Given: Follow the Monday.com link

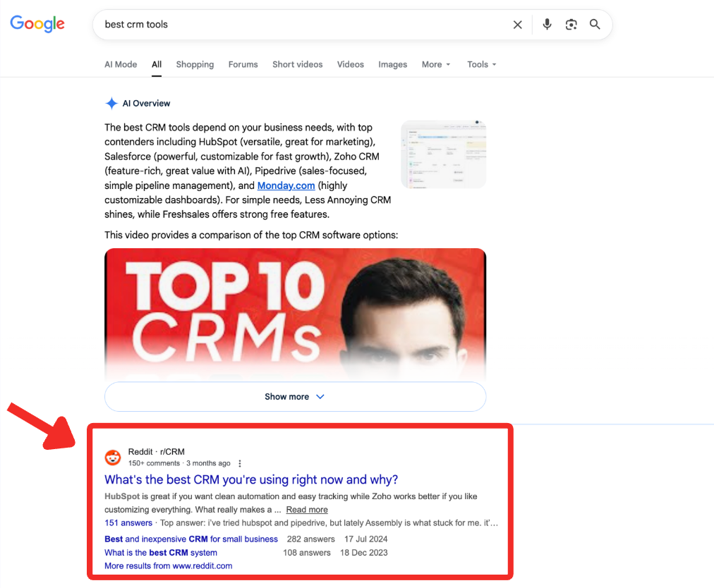Looking at the screenshot, I should [x=286, y=185].
